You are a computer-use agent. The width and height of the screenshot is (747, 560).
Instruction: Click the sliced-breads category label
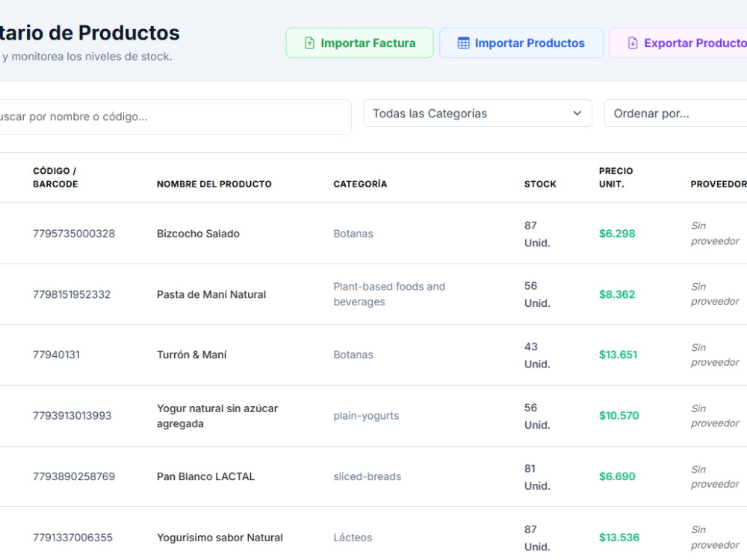pyautogui.click(x=367, y=476)
